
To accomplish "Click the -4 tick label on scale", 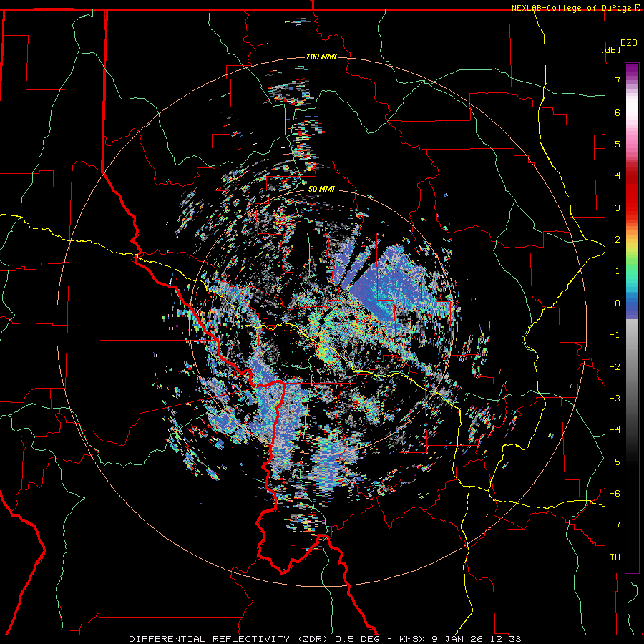I will point(615,430).
